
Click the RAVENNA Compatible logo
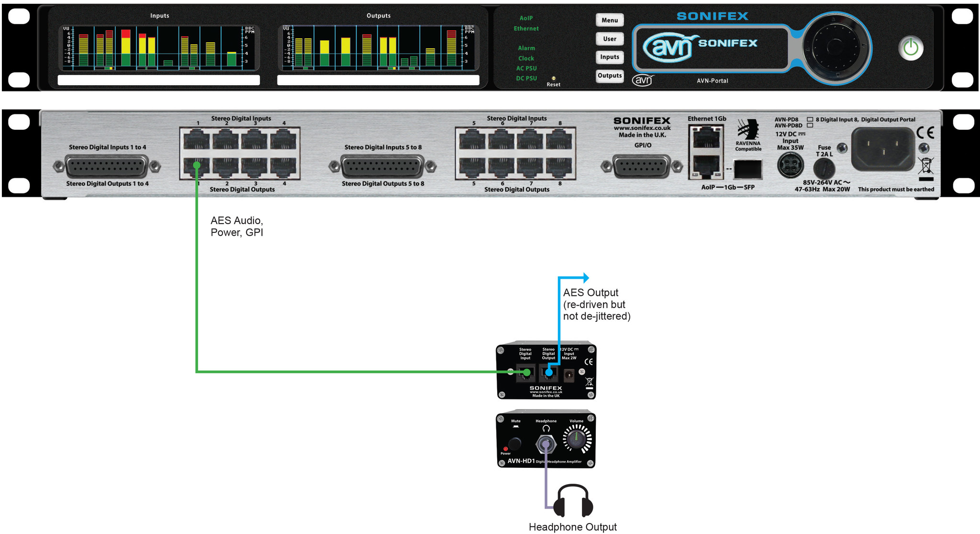coord(748,136)
